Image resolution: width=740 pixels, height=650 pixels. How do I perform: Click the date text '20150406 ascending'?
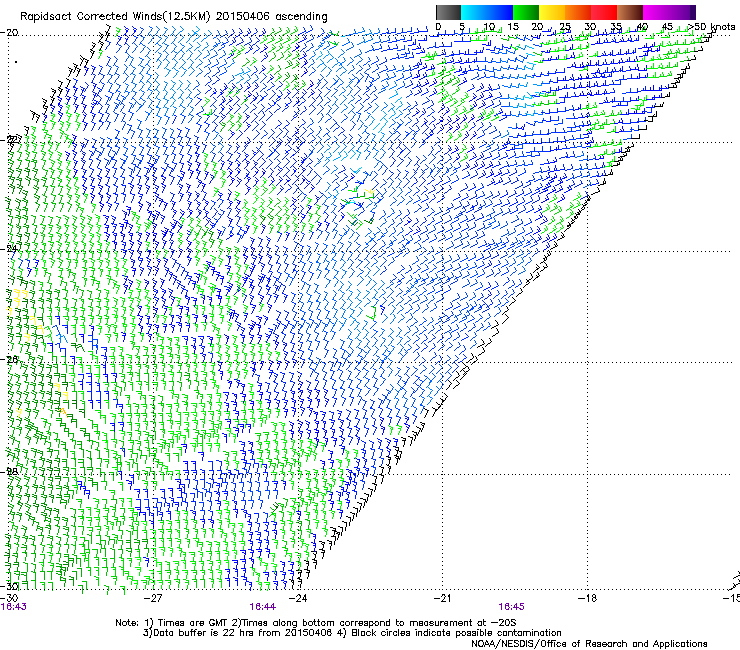272,17
